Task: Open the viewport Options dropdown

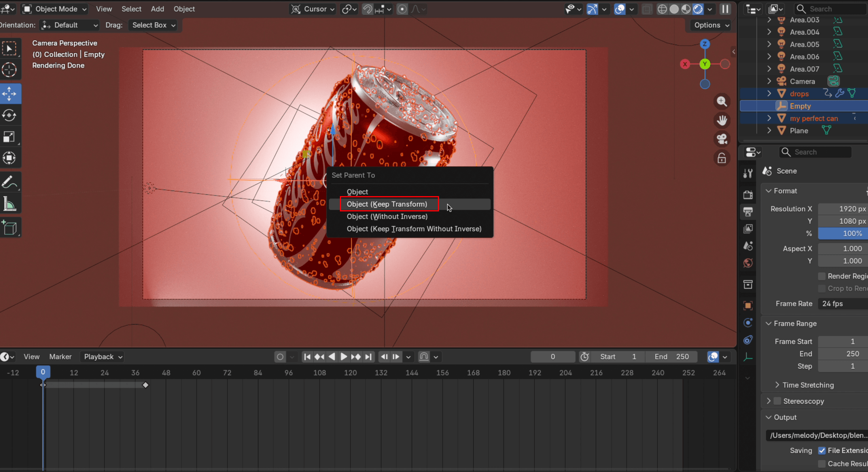Action: 711,25
